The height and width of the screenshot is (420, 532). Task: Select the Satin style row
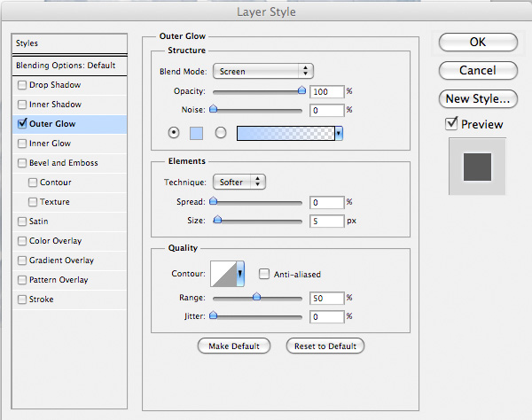(69, 222)
